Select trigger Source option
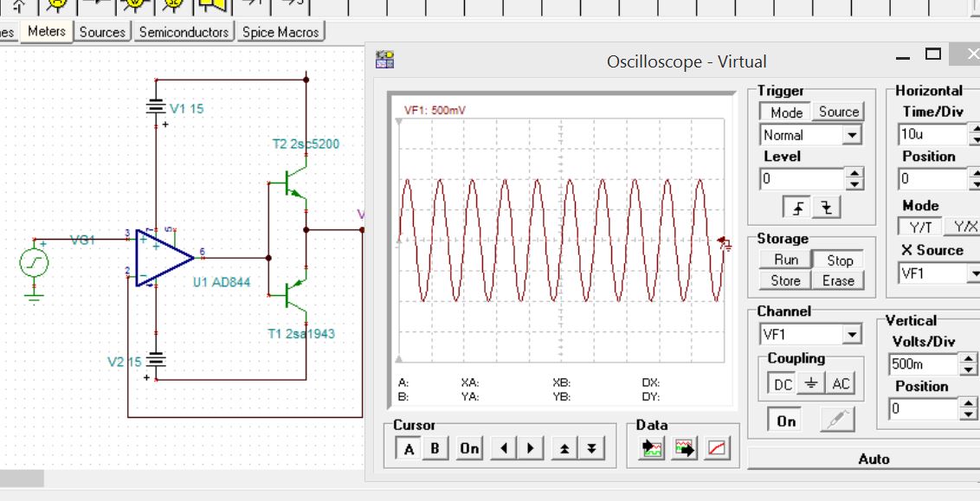The width and height of the screenshot is (980, 501). click(839, 112)
